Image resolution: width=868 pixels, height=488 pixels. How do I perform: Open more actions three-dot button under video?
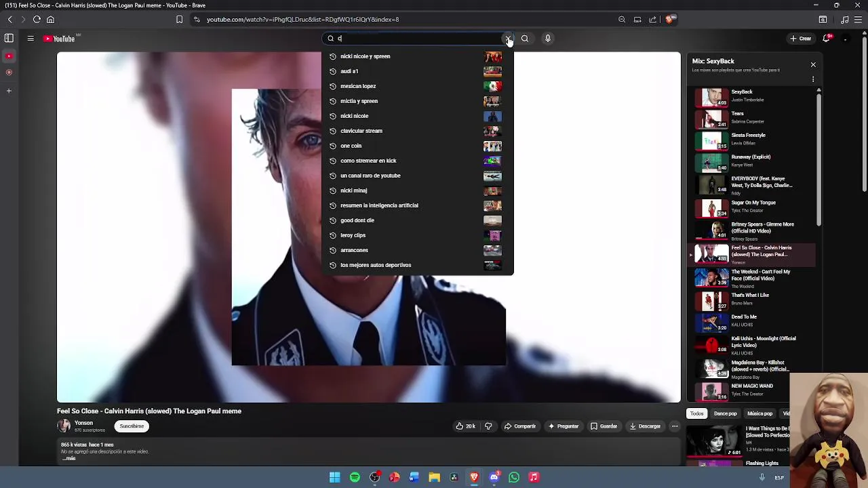(675, 426)
